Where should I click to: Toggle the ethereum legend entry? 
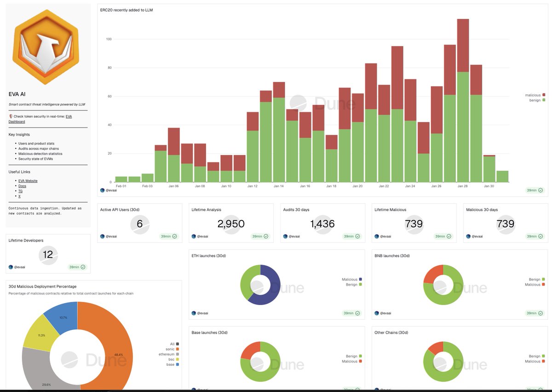(x=170, y=354)
